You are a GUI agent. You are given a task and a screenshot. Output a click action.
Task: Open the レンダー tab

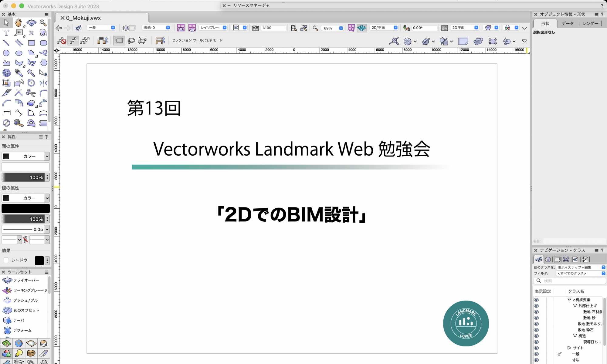tap(590, 23)
